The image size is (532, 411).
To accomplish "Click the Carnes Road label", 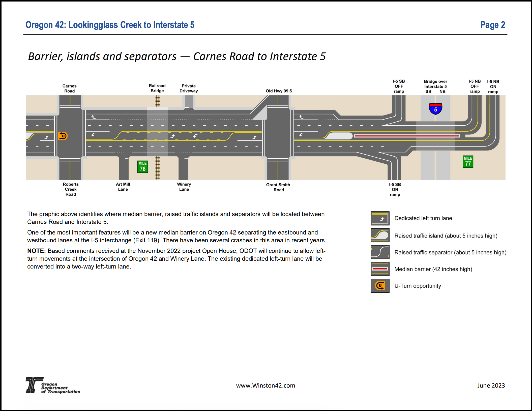I will (69, 89).
